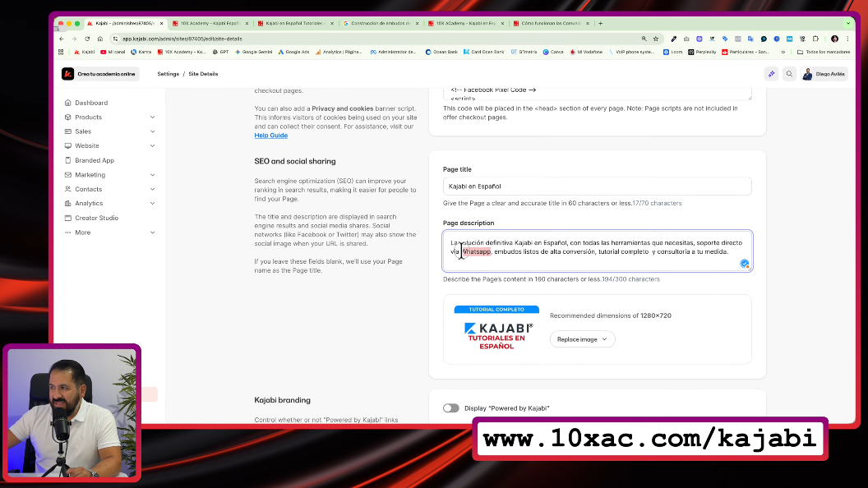Click the grammar checker icon in description

(x=745, y=264)
